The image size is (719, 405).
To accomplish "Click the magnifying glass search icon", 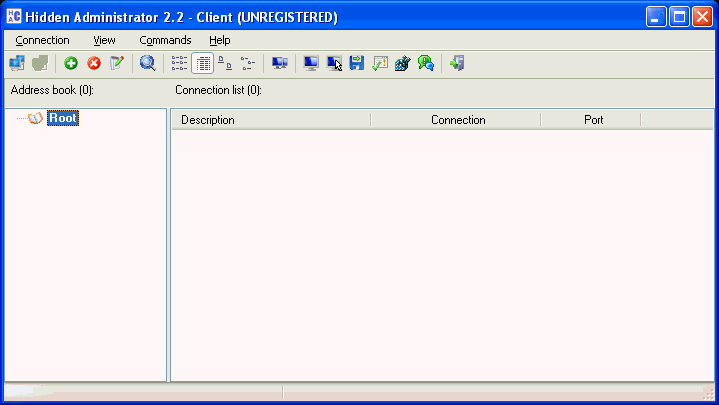I will click(148, 63).
